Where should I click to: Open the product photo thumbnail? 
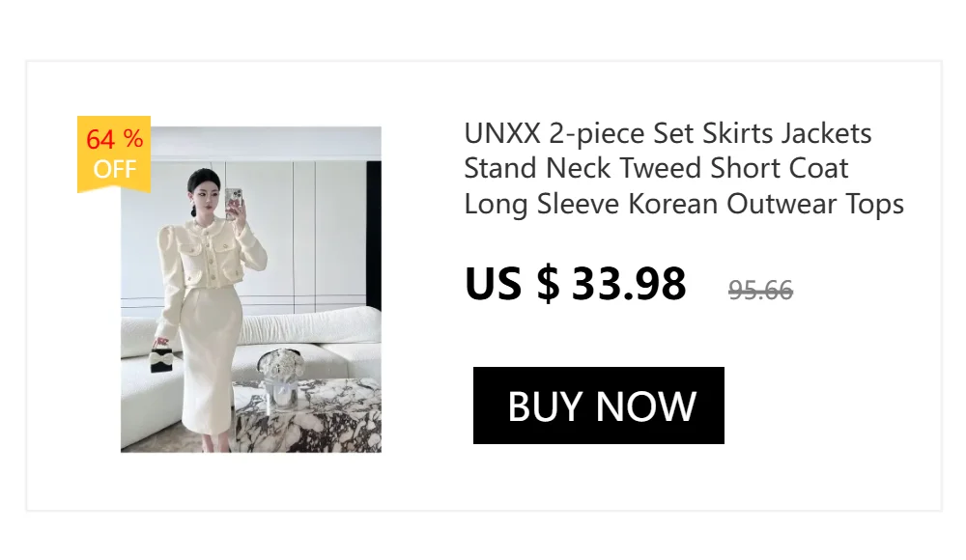coord(251,290)
